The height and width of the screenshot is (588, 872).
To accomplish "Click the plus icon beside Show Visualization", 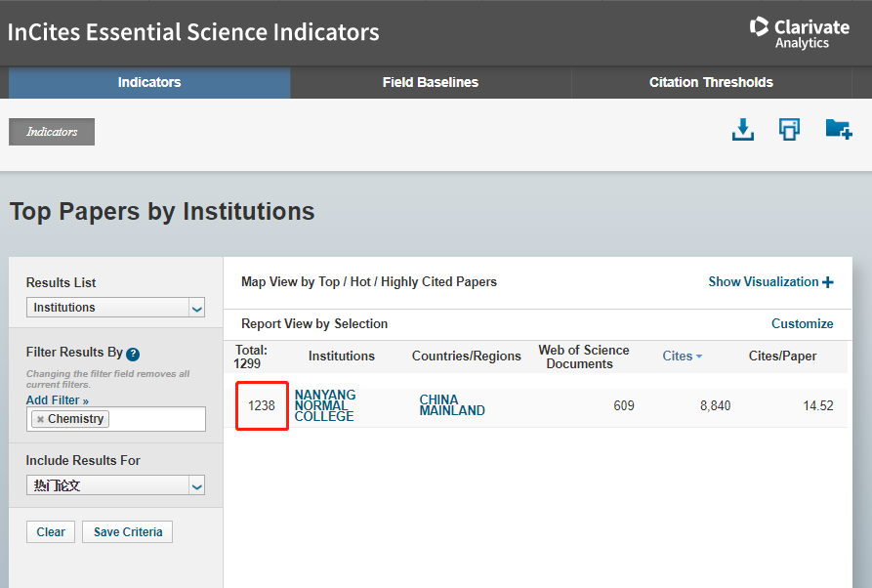I will pyautogui.click(x=828, y=282).
